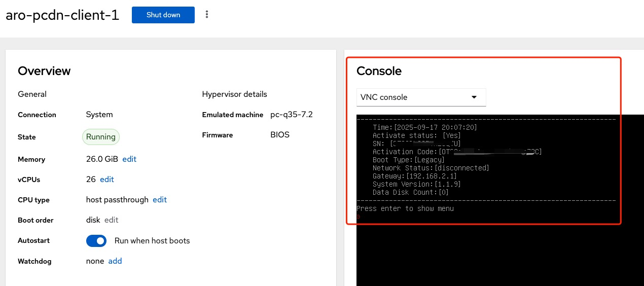This screenshot has height=286, width=644.
Task: Edit the CPU type setting
Action: point(160,200)
